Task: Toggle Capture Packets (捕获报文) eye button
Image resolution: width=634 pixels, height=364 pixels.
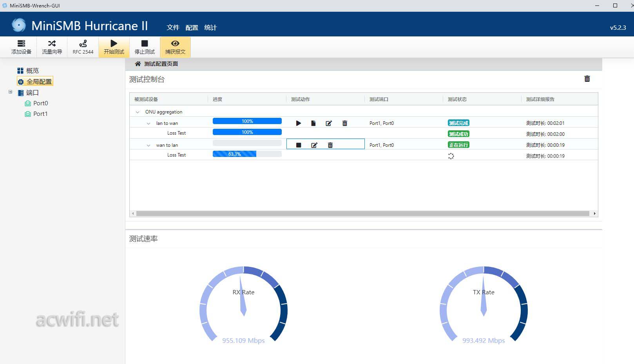Action: click(x=175, y=47)
